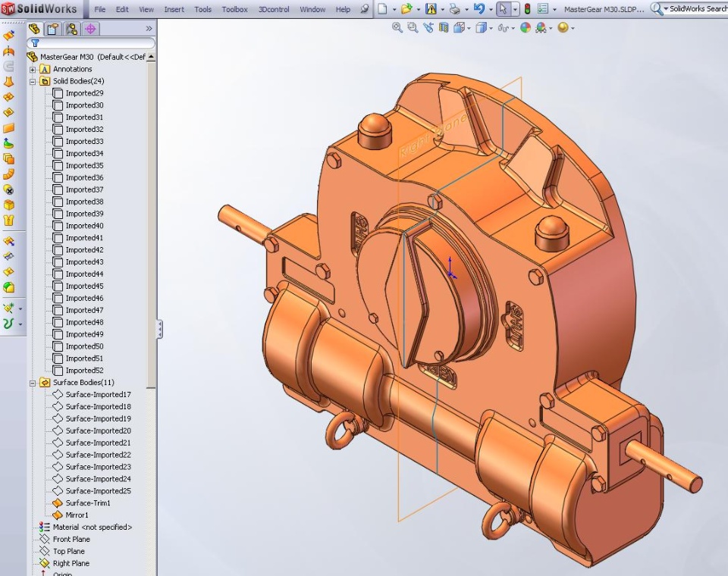The image size is (728, 576).
Task: Click the Edit Appearance color ball icon
Action: click(525, 28)
